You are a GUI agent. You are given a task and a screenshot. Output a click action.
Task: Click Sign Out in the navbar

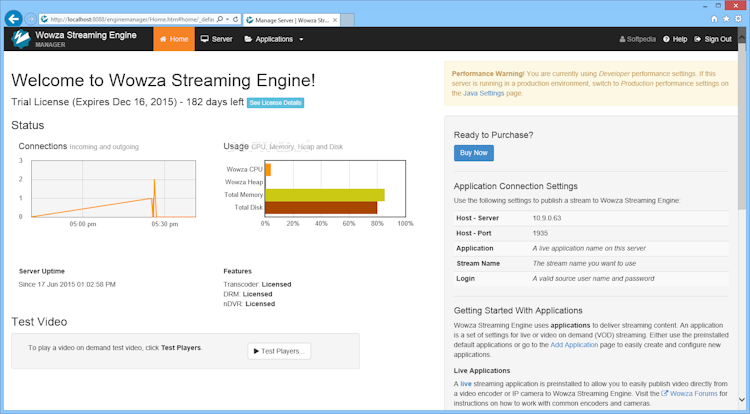[713, 39]
